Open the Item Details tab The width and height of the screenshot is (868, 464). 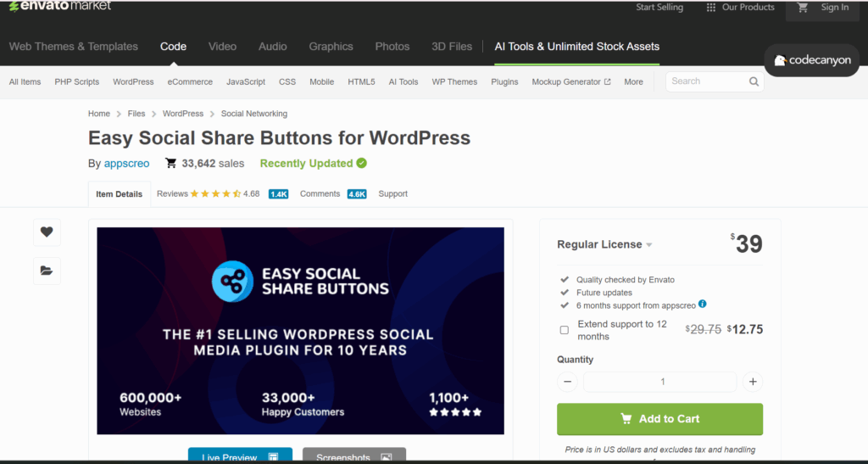click(119, 194)
